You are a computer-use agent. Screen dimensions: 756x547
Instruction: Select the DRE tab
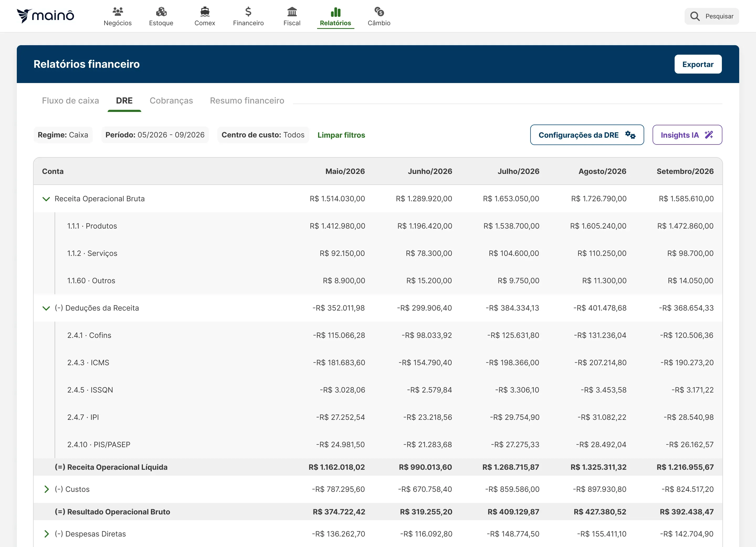[x=124, y=101]
